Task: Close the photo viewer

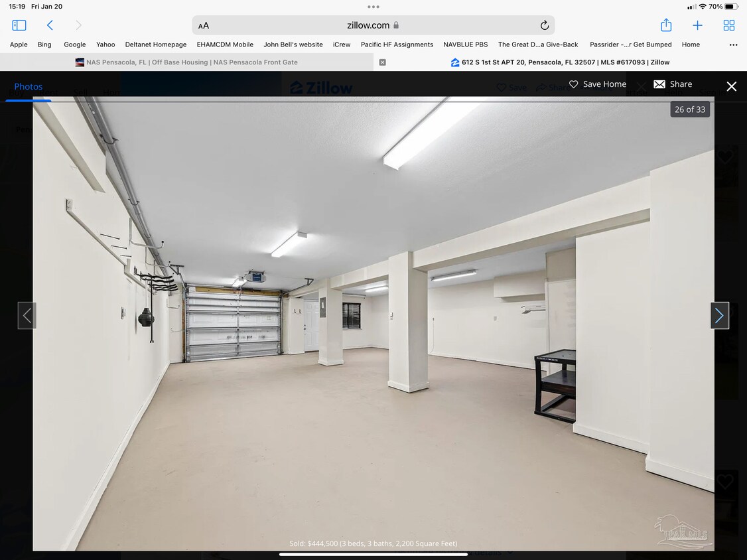Action: [x=731, y=86]
